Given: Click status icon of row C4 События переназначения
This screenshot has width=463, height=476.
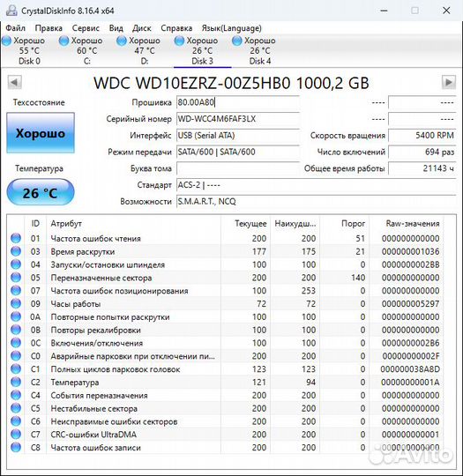Looking at the screenshot, I should click(16, 395).
